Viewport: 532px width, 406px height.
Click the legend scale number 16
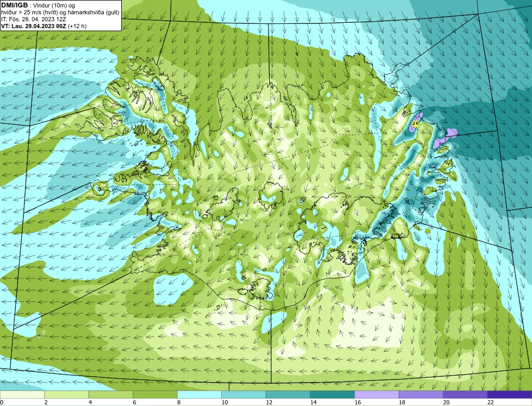(358, 402)
